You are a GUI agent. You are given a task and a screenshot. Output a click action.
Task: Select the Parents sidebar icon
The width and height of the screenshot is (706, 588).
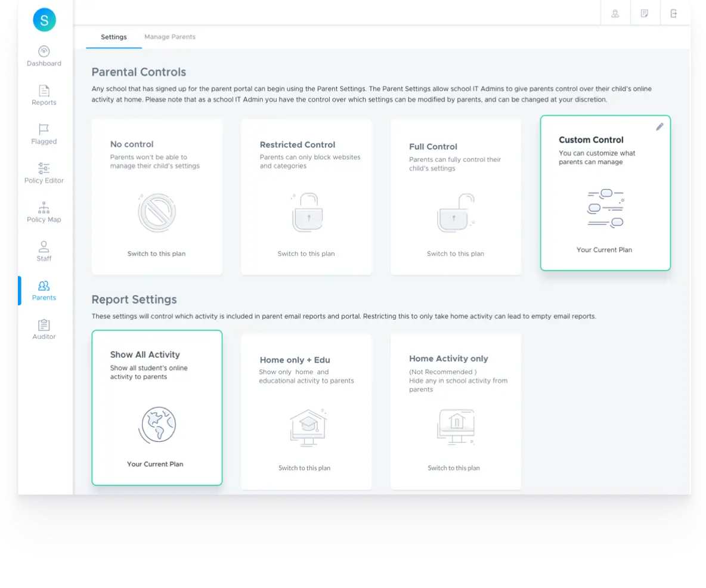(x=44, y=291)
